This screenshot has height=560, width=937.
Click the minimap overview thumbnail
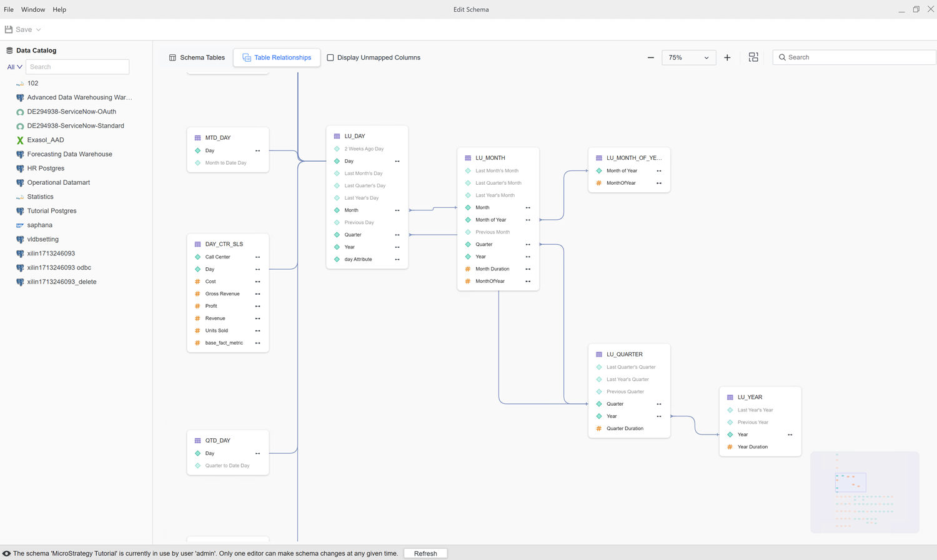[x=865, y=492]
